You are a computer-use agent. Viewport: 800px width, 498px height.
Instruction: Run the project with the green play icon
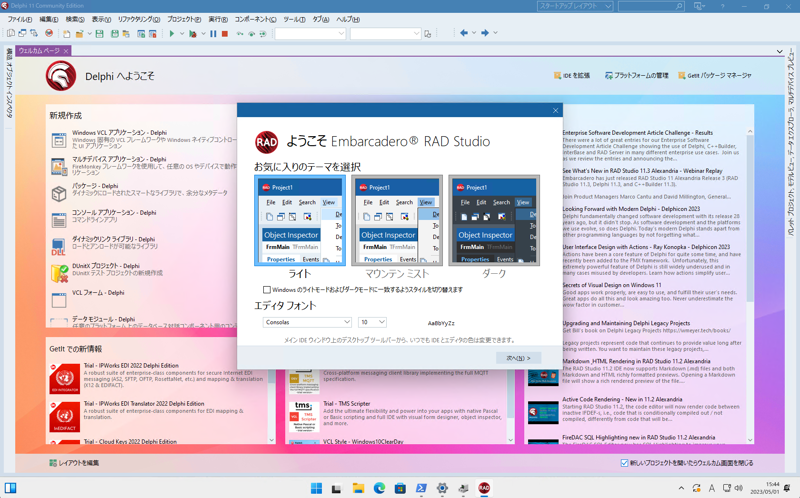[x=172, y=34]
